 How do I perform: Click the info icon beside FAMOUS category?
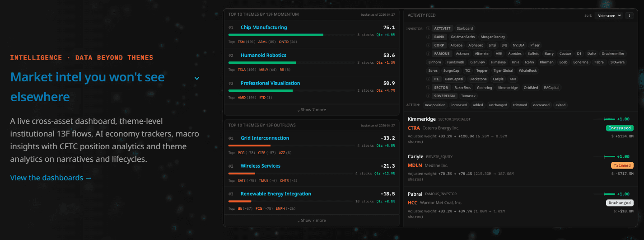click(x=428, y=54)
